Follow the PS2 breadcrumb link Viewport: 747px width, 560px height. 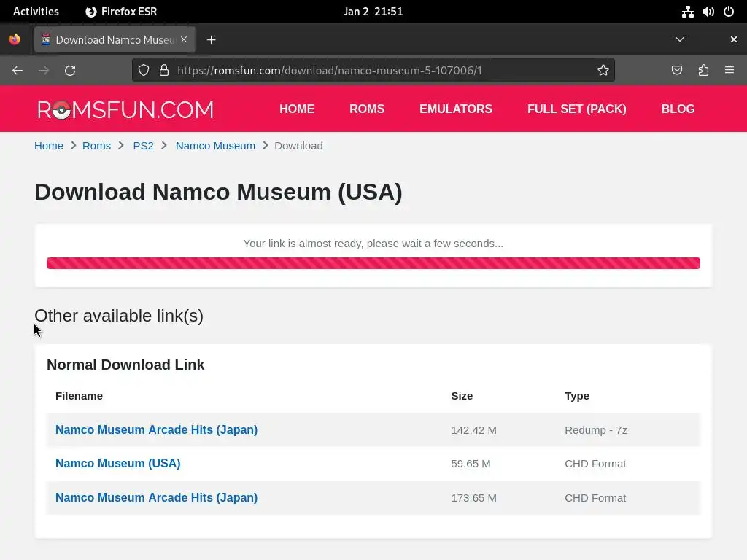143,146
